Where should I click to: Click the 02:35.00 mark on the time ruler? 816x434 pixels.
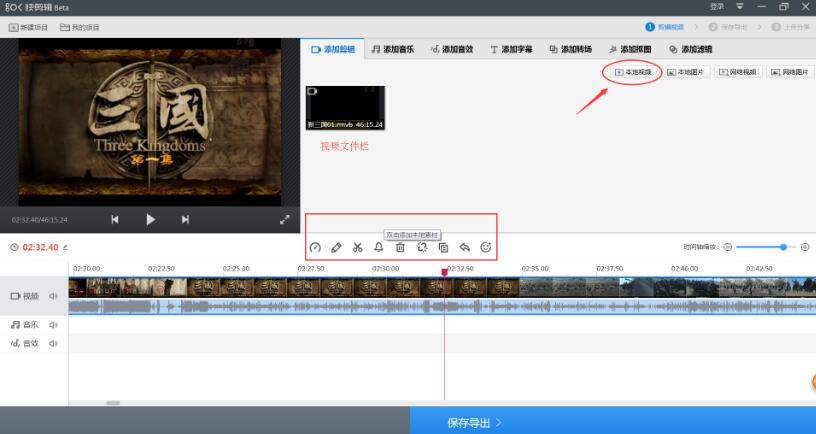point(535,269)
